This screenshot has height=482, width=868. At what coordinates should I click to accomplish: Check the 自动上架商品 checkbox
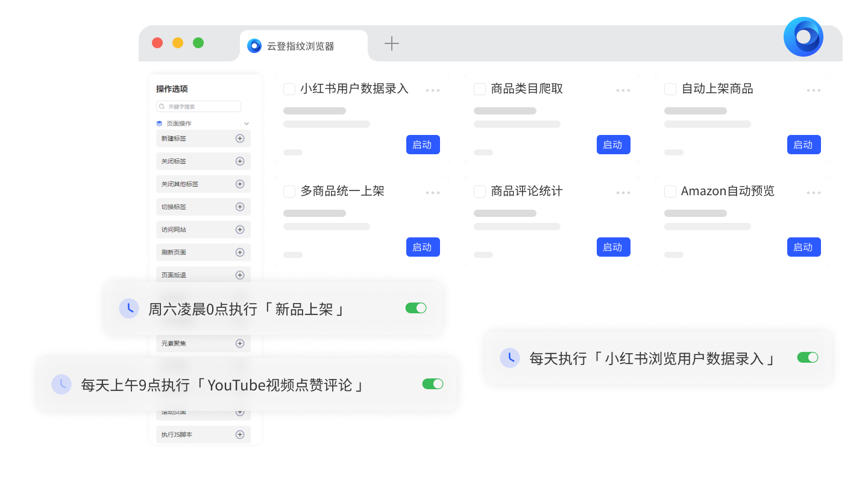(x=670, y=89)
